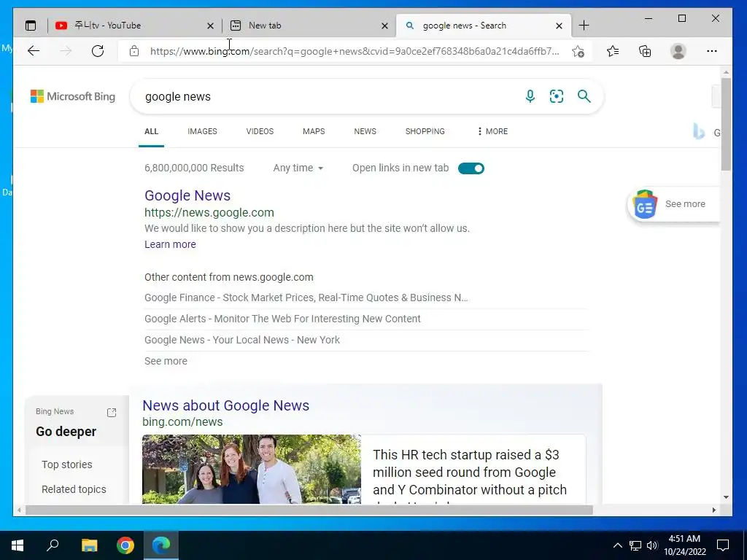This screenshot has width=747, height=560.
Task: Select the ALL results category
Action: (x=152, y=131)
